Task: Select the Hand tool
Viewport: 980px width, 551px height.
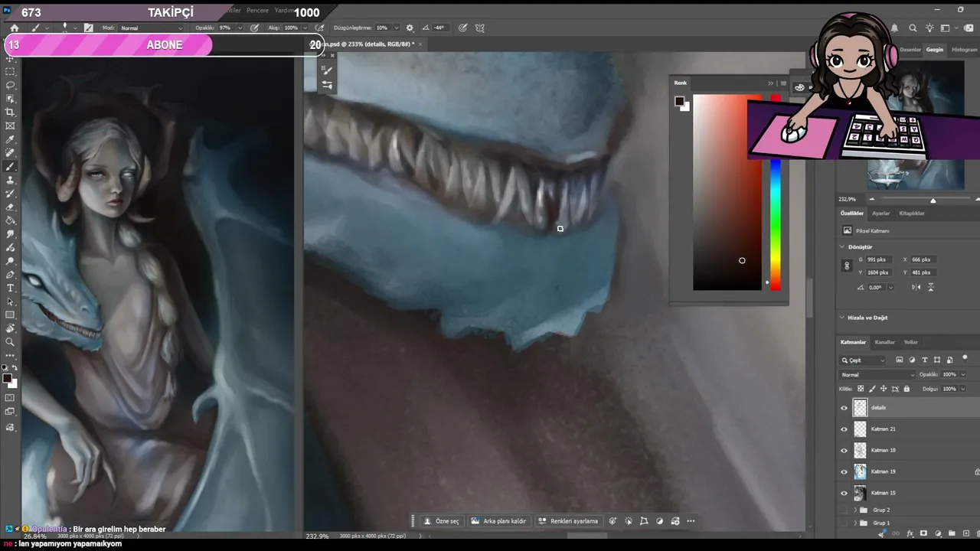Action: pos(10,328)
